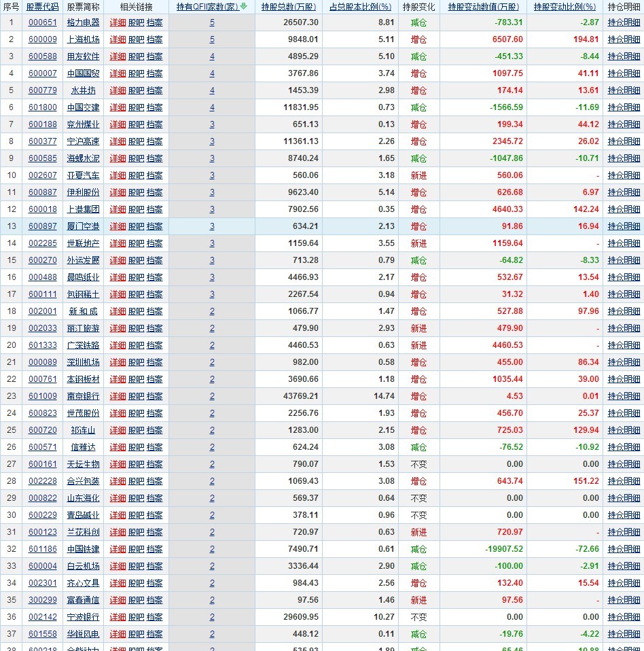Open stock code 000822 link
The image size is (644, 651).
pos(42,498)
